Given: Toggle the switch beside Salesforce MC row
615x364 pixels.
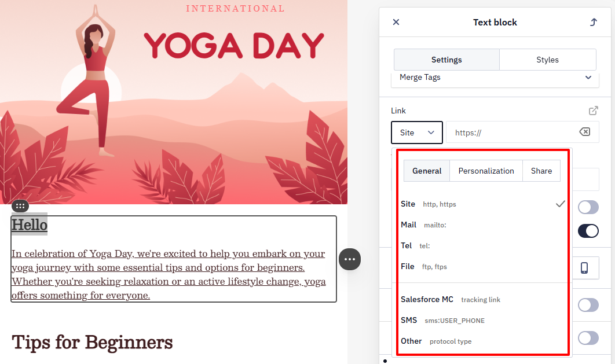Looking at the screenshot, I should [x=588, y=305].
